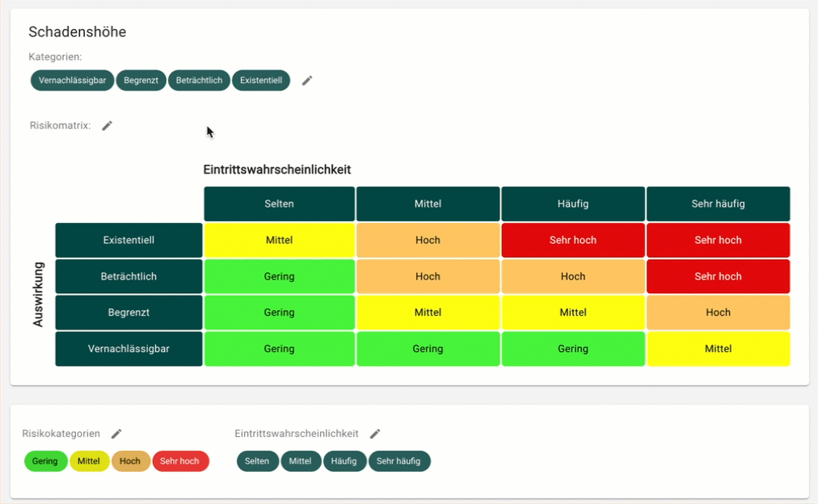Select the Sehr häufig column header in the matrix
This screenshot has width=818, height=504.
(x=718, y=204)
